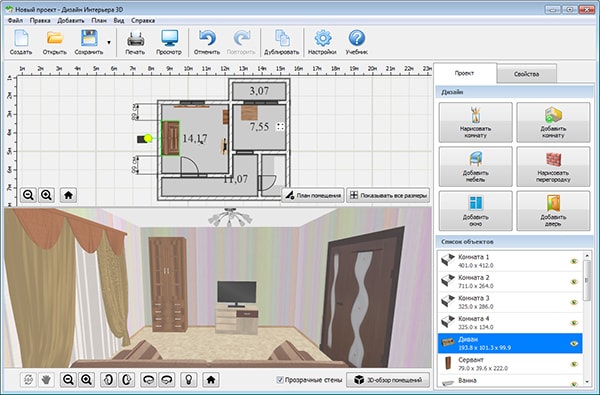Click План помещения button
Image resolution: width=600 pixels, height=395 pixels.
point(313,195)
